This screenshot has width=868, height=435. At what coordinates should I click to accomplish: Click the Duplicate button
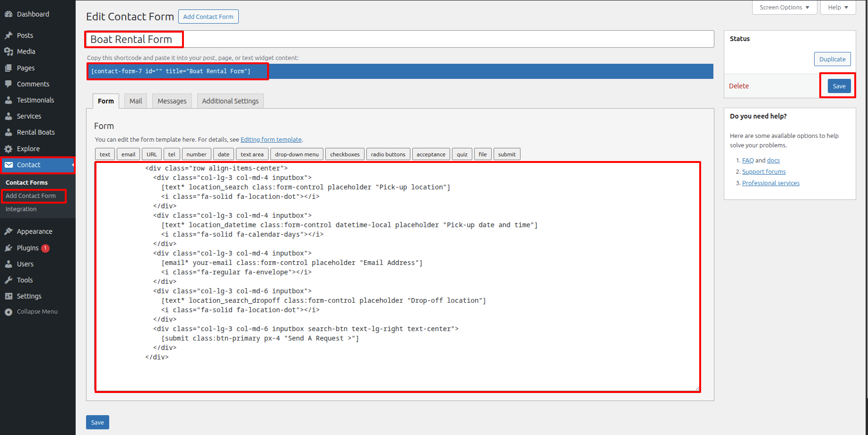pos(832,59)
